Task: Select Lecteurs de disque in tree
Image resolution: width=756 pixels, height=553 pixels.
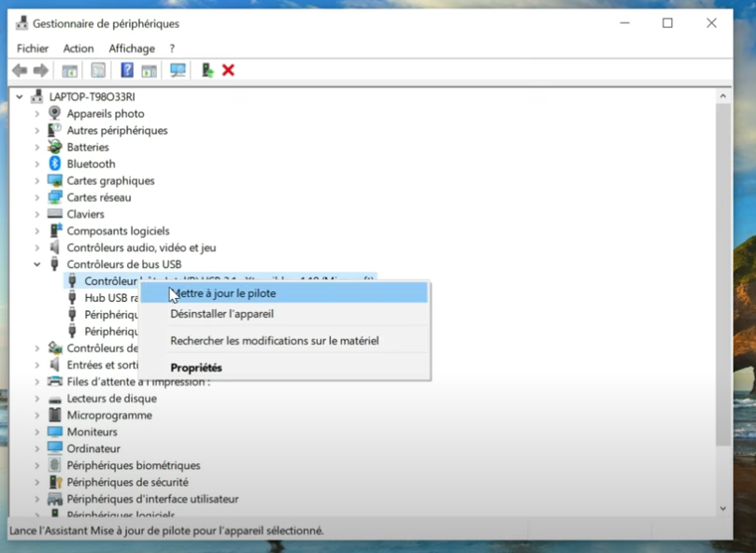Action: 111,398
